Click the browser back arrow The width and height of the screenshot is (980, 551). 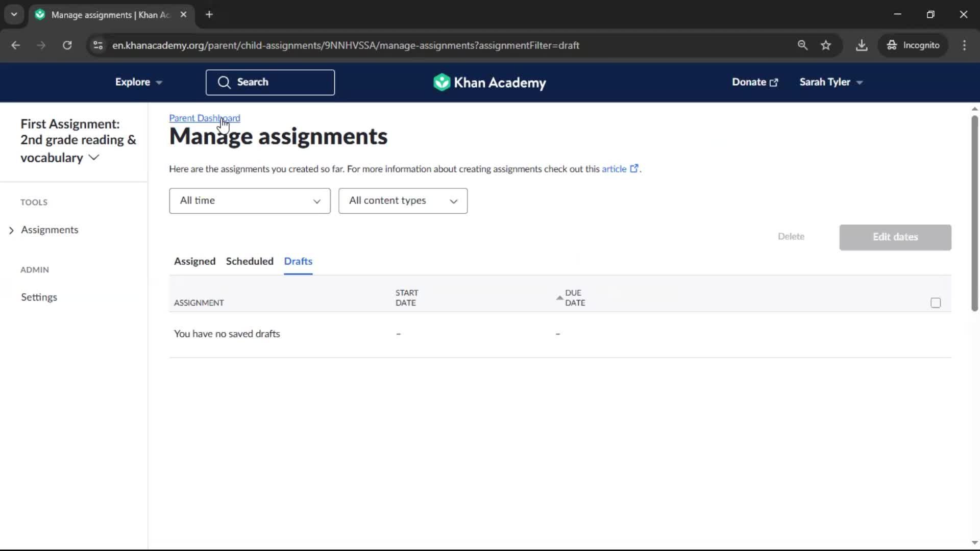(16, 45)
